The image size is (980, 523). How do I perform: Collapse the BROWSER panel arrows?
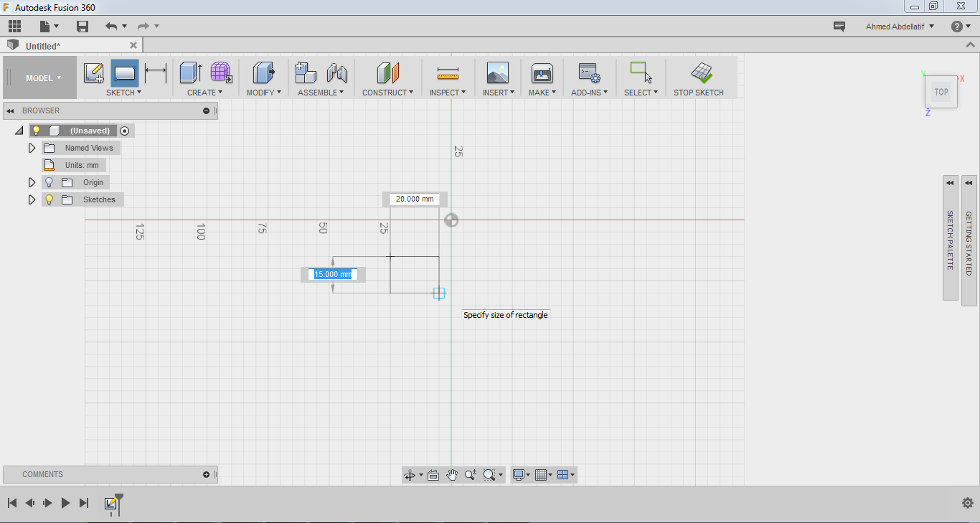(x=10, y=111)
